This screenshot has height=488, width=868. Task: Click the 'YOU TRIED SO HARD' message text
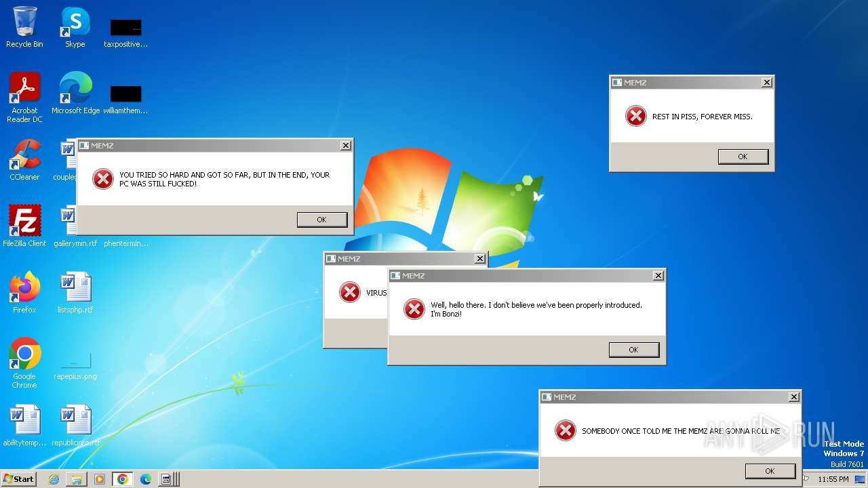click(224, 179)
